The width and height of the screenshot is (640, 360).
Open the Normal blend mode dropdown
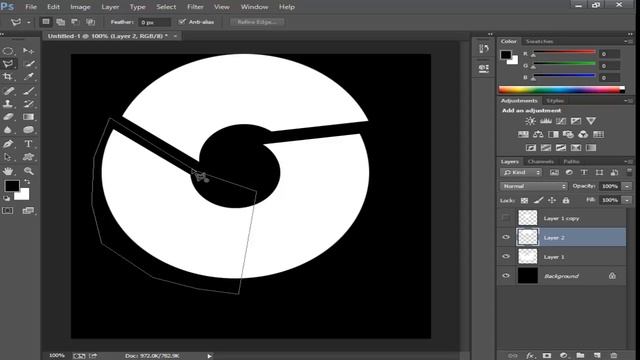click(533, 186)
